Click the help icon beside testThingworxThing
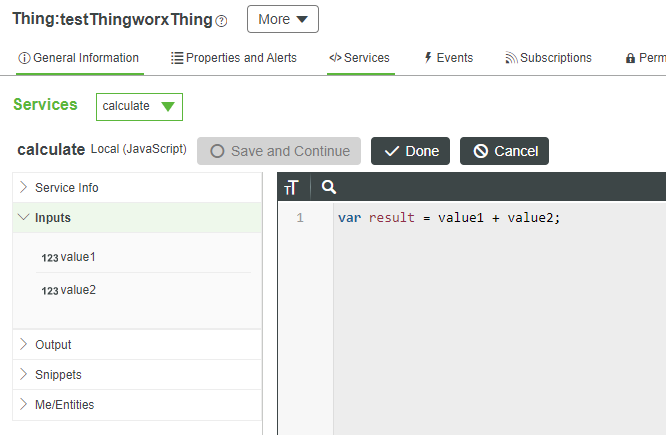This screenshot has height=435, width=666. pos(221,21)
